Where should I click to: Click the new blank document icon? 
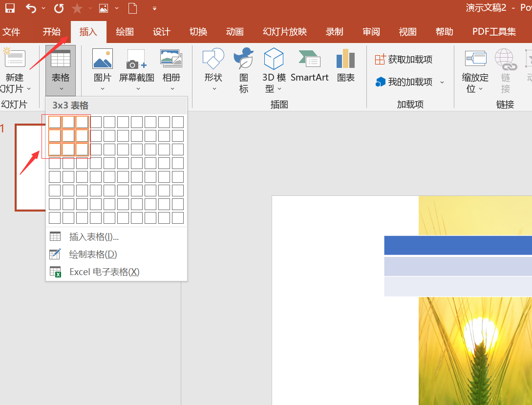[x=133, y=8]
